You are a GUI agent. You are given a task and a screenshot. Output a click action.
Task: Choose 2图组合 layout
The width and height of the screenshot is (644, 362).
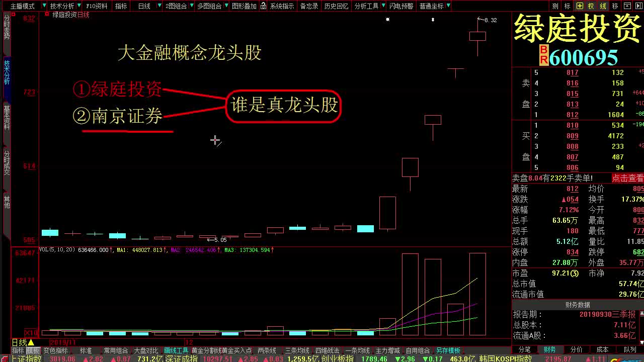click(x=176, y=6)
